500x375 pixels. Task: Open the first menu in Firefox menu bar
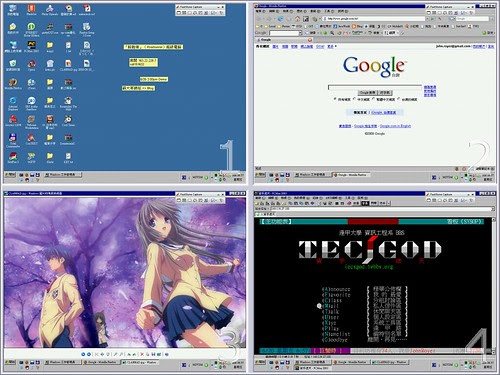tap(260, 11)
